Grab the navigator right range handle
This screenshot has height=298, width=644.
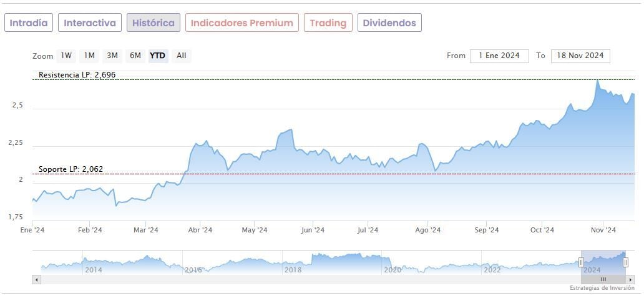coord(625,262)
